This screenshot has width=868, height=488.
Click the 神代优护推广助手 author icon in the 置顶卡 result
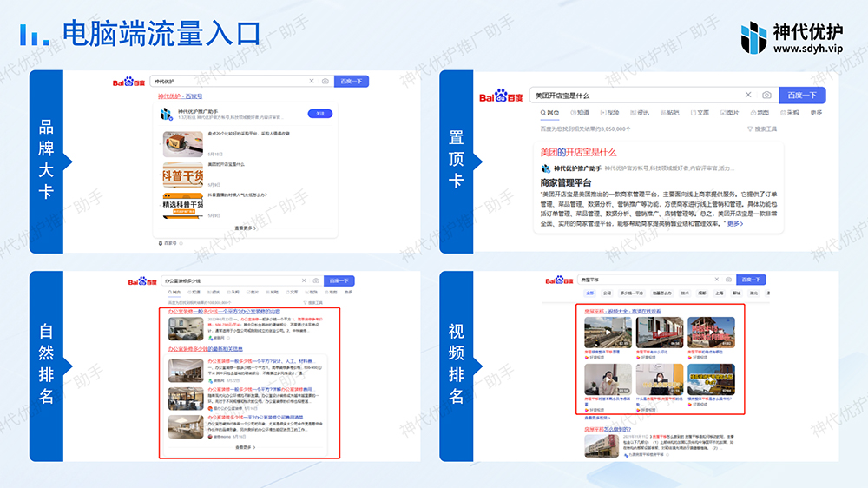pyautogui.click(x=546, y=168)
